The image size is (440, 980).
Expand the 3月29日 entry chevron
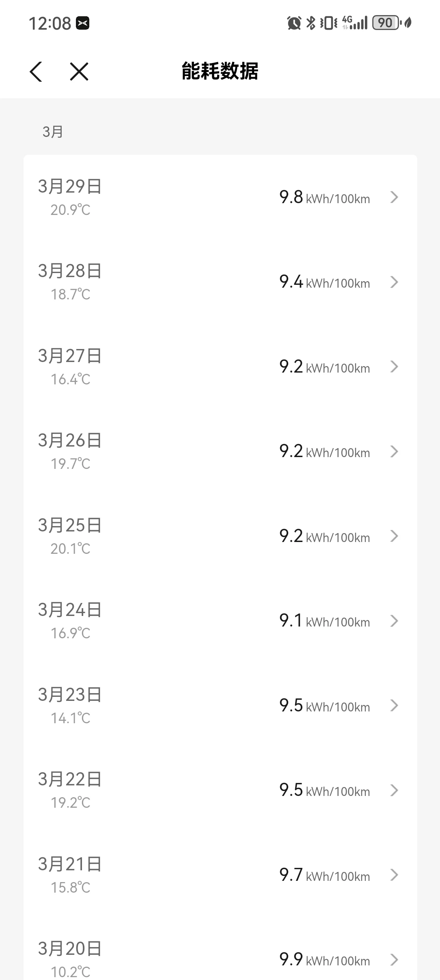point(394,197)
